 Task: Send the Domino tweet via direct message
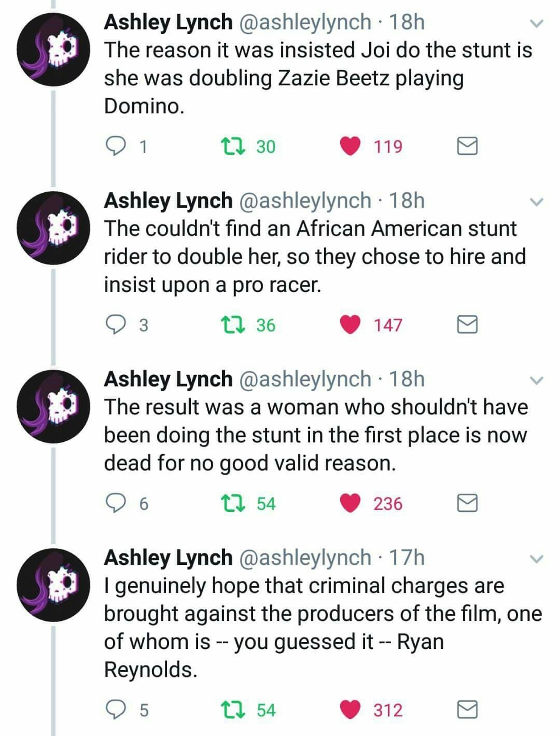coord(467,146)
